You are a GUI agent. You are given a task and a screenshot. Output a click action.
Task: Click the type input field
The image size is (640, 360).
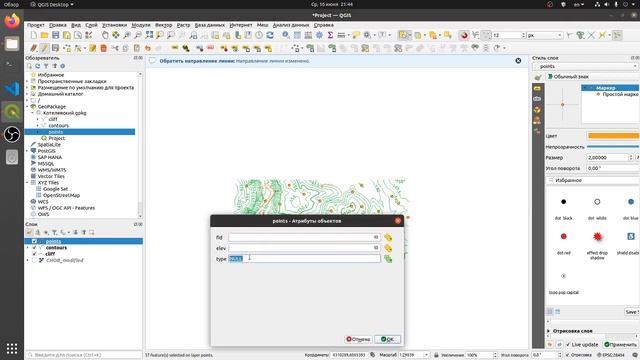click(304, 258)
